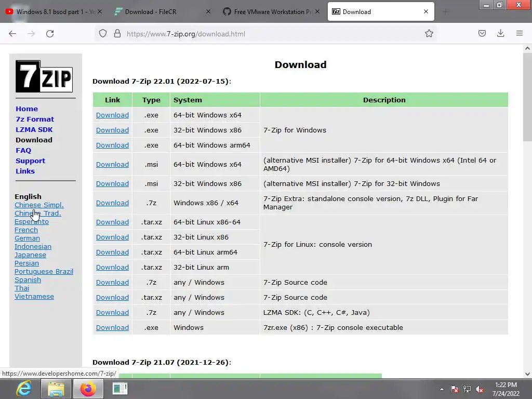The height and width of the screenshot is (399, 532).
Task: Switch language to Spanish
Action: tap(28, 280)
